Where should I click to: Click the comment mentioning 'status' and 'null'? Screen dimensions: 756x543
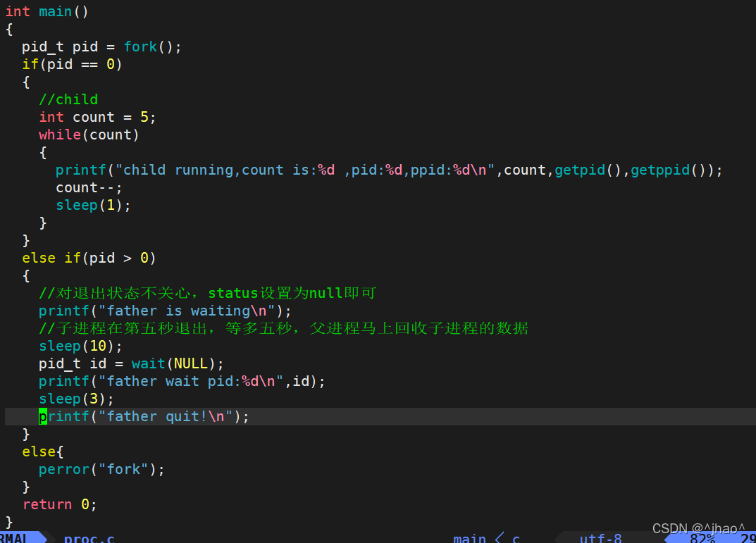click(207, 293)
